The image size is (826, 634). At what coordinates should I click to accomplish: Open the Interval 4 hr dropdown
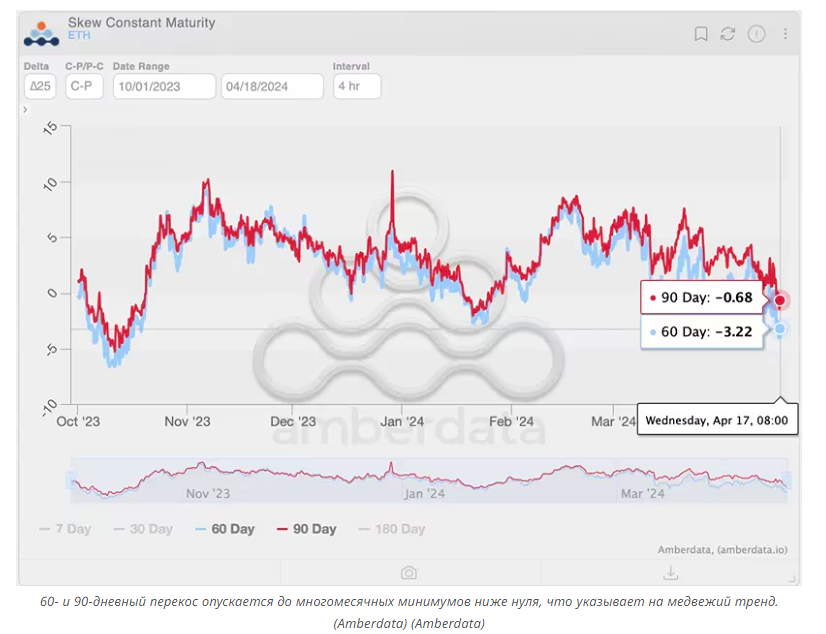[x=357, y=86]
